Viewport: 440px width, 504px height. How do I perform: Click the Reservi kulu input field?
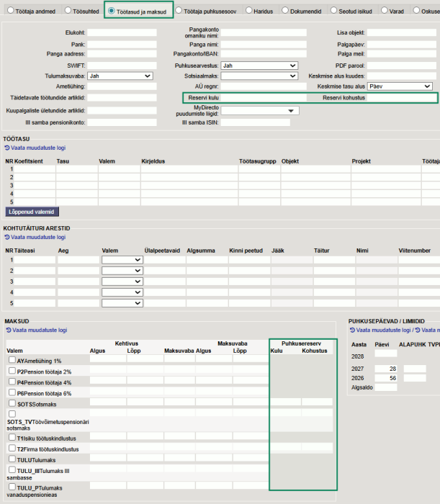264,98
